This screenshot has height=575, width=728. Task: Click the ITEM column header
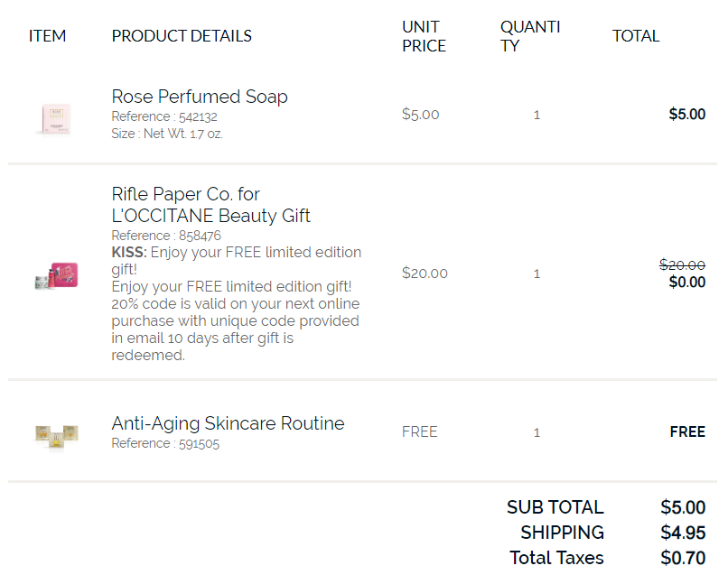tap(47, 36)
